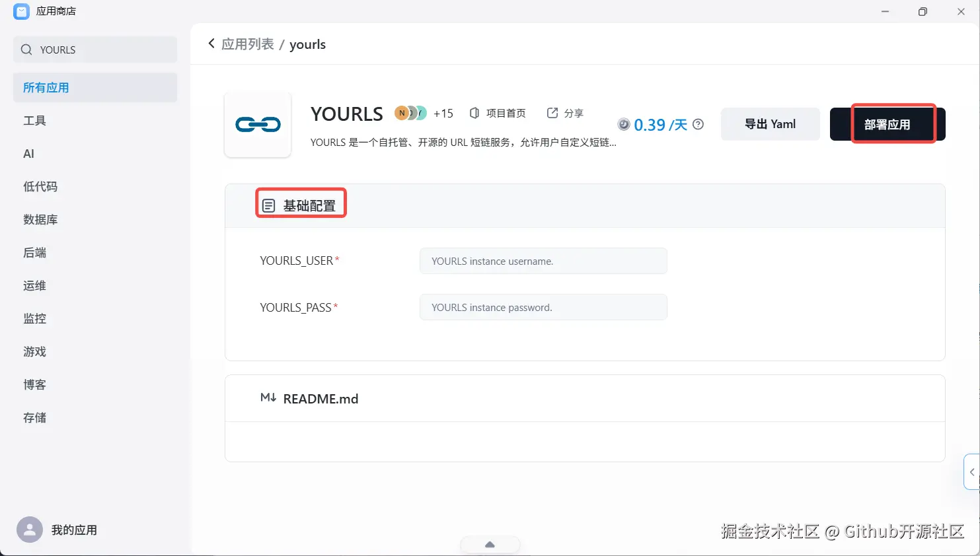Click the yourls breadcrumb text
The width and height of the screenshot is (980, 556).
(307, 44)
